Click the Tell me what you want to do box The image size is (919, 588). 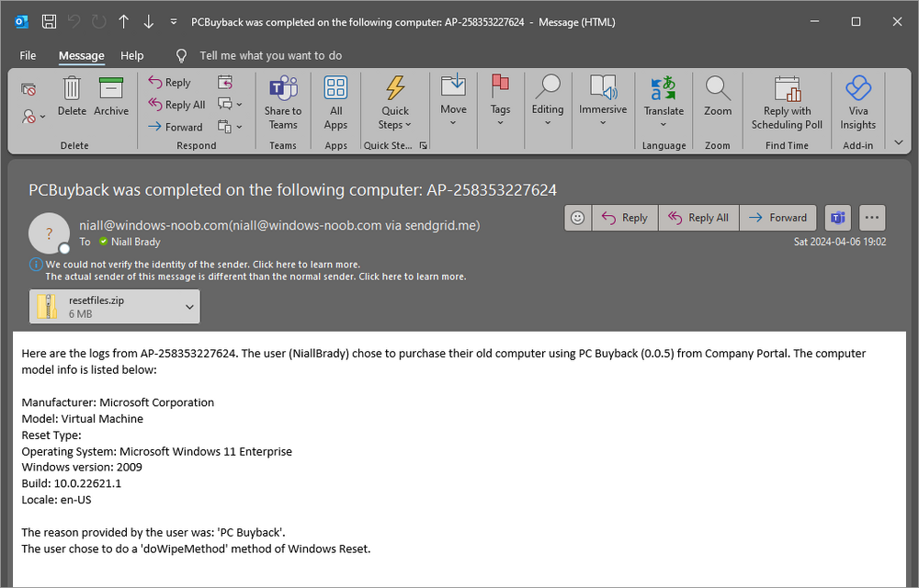coord(270,56)
